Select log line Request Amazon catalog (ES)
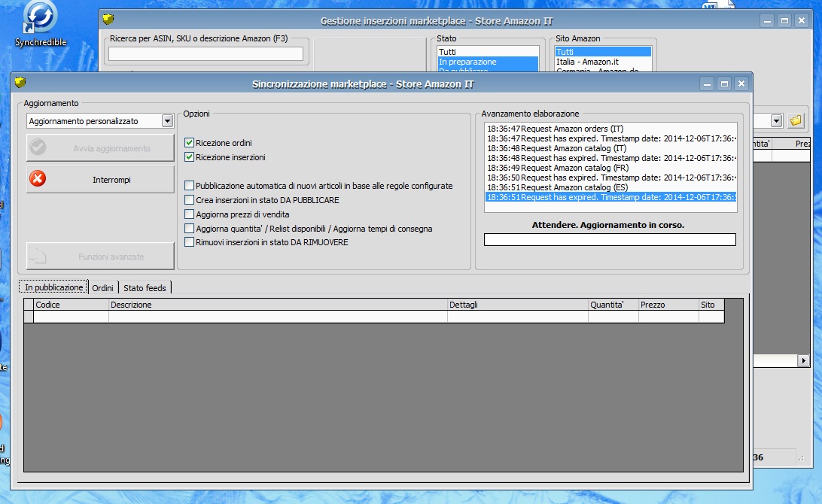The width and height of the screenshot is (822, 504). pos(610,187)
